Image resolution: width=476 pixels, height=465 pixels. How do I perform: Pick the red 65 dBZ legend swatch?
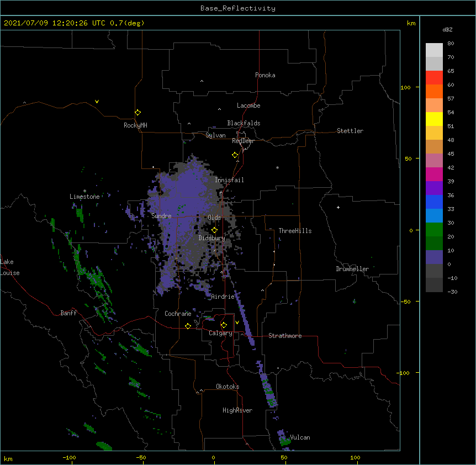coord(434,77)
